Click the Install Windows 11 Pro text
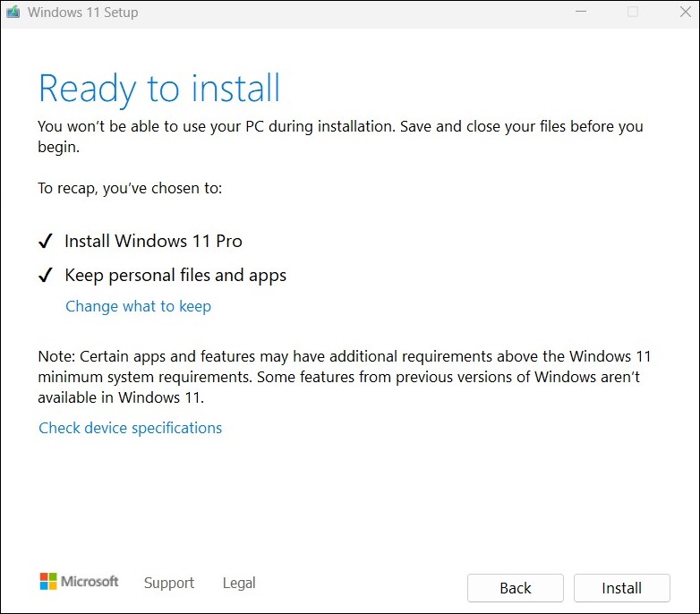Viewport: 700px width, 614px height. click(x=153, y=242)
